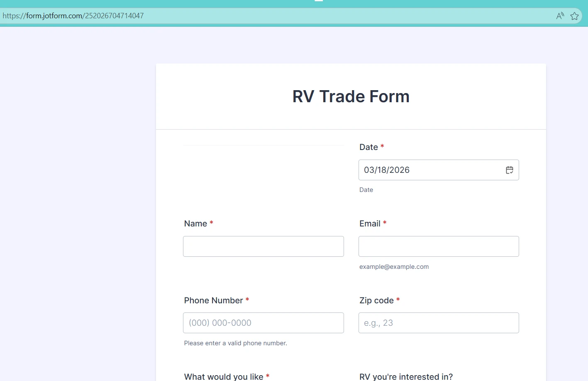Click the star to bookmark this Jotform page
Viewport: 588px width, 381px height.
pos(575,15)
